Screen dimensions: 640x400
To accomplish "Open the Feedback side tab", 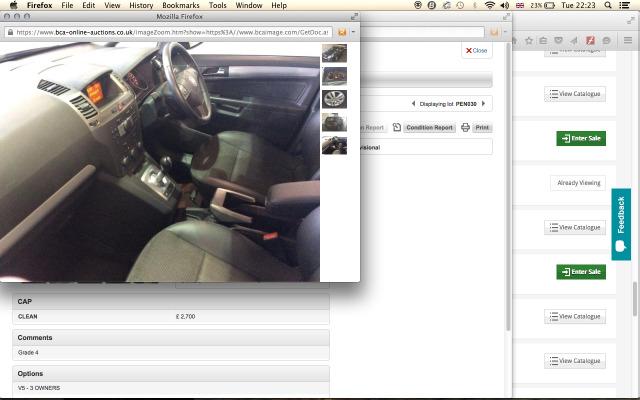I will coord(621,224).
